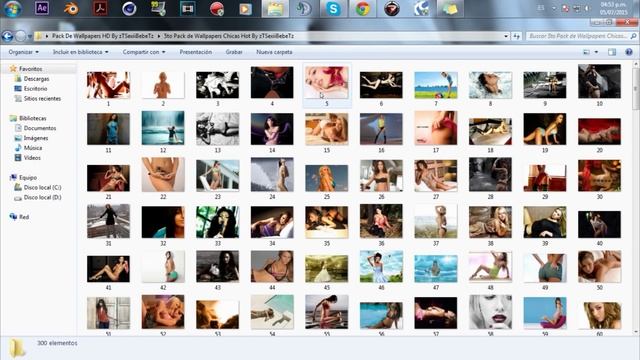The height and width of the screenshot is (360, 640).
Task: Select image thumbnail 31
Action: click(x=108, y=221)
